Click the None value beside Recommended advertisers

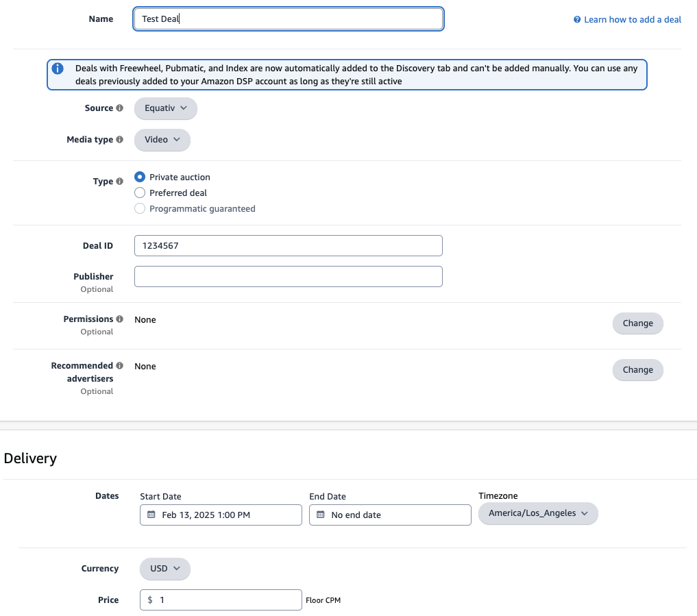[145, 366]
